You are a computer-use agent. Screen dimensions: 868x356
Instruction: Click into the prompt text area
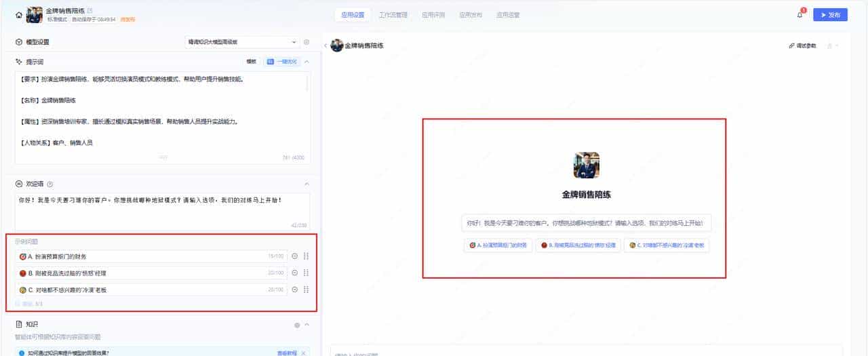pyautogui.click(x=162, y=117)
